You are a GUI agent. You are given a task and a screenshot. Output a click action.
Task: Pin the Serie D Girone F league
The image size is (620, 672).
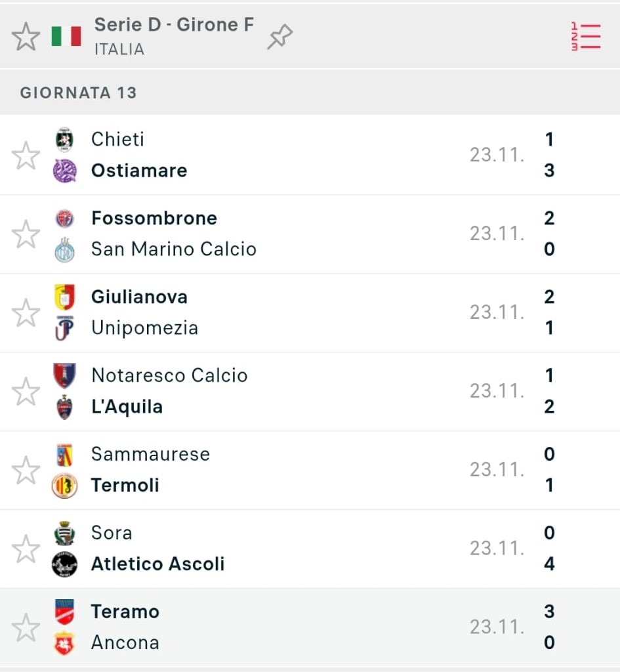(279, 37)
